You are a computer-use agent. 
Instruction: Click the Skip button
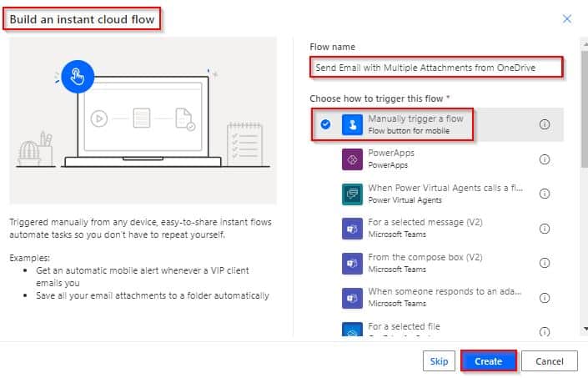pos(439,361)
